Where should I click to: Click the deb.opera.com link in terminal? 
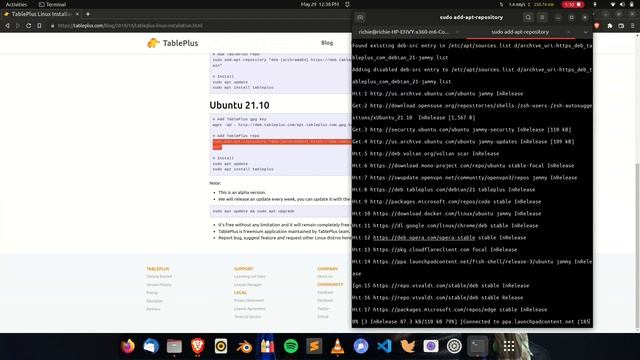(424, 238)
